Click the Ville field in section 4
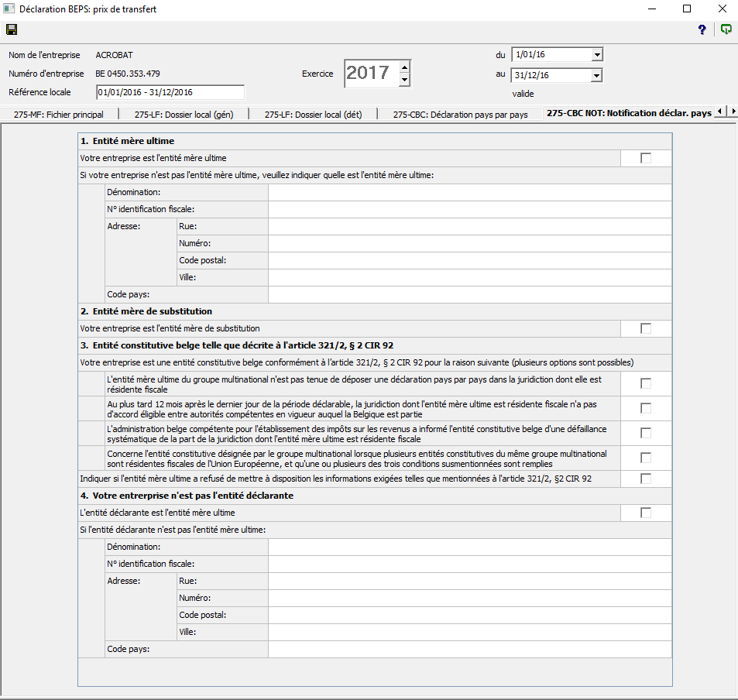The height and width of the screenshot is (700, 738). pyautogui.click(x=470, y=632)
